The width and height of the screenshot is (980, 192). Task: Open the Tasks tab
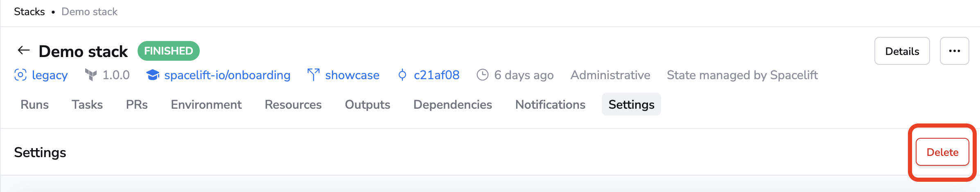tap(87, 105)
